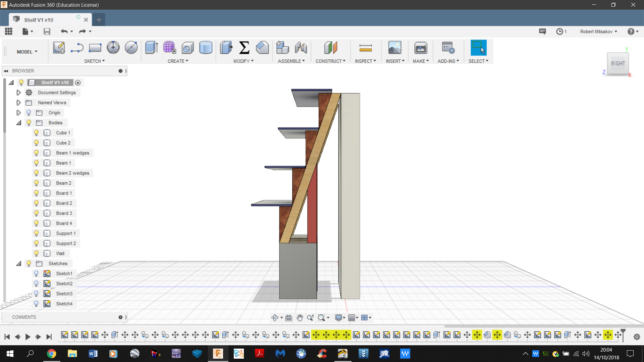Select the Joint assemble tool

click(x=301, y=48)
